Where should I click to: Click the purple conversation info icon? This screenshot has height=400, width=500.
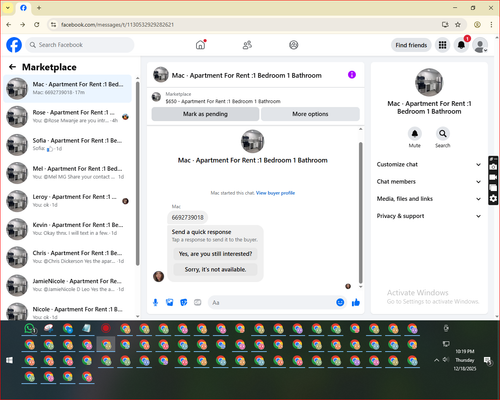pos(352,75)
